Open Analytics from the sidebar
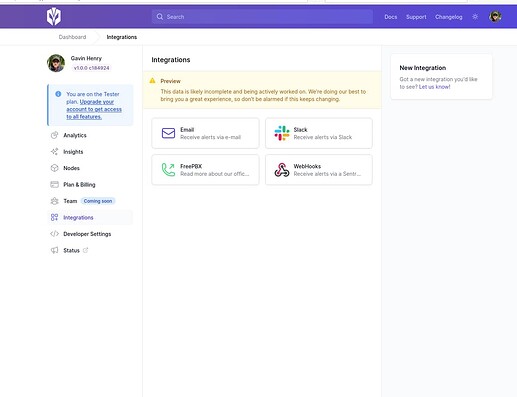Viewport: 517px width, 397px height. (75, 135)
